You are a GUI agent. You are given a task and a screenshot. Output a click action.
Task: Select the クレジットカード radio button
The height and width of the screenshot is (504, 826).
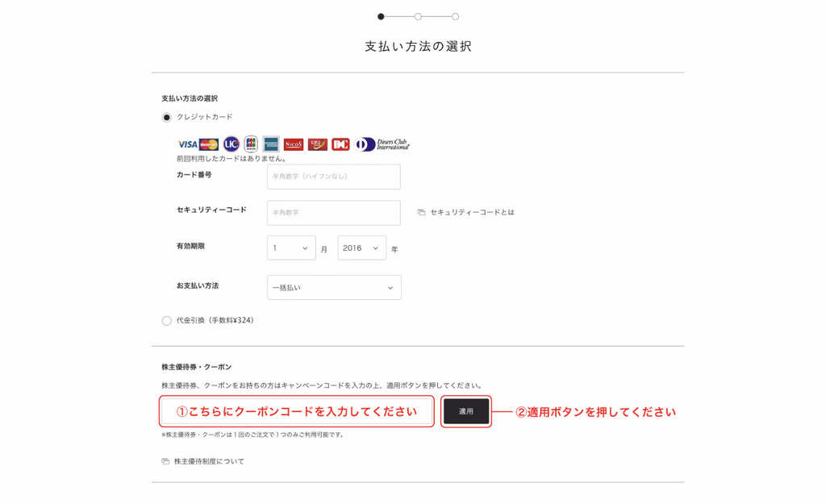166,118
